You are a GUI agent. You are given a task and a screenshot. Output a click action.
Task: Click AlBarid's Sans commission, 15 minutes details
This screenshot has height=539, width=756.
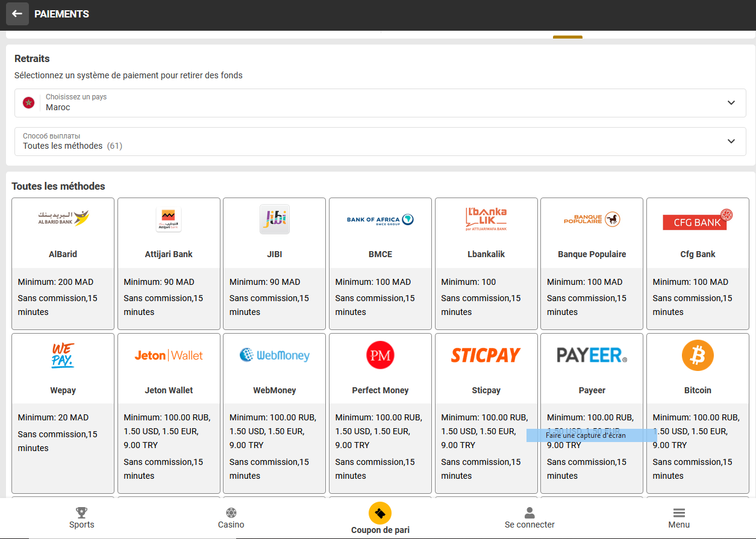point(57,305)
